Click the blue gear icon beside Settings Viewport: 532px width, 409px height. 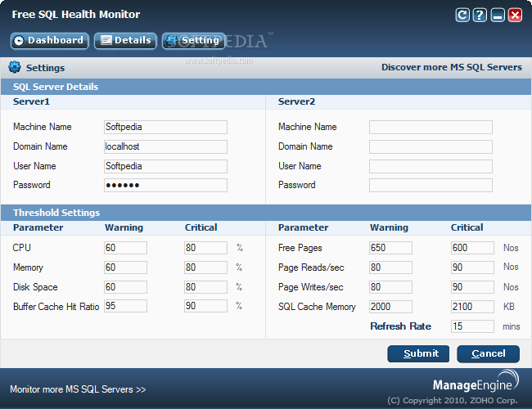(x=15, y=67)
